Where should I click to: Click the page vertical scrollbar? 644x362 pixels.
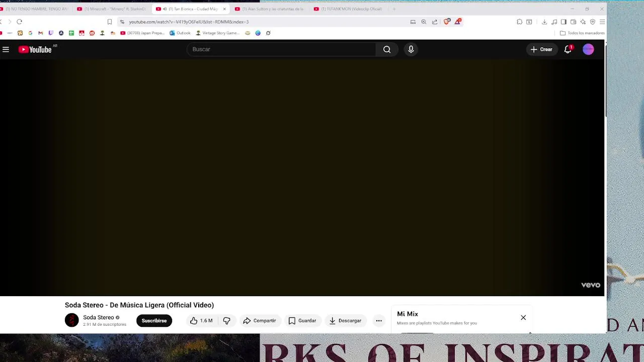[x=606, y=80]
